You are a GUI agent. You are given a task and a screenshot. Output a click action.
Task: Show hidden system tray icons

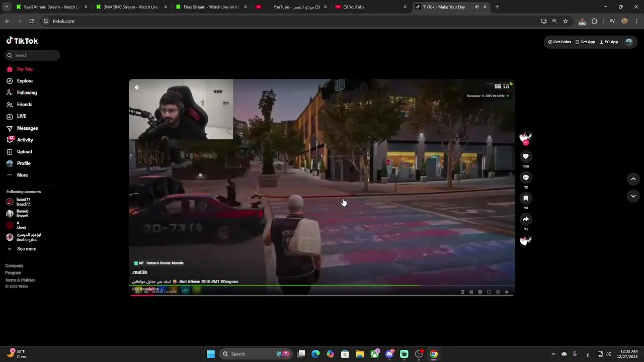(x=553, y=354)
